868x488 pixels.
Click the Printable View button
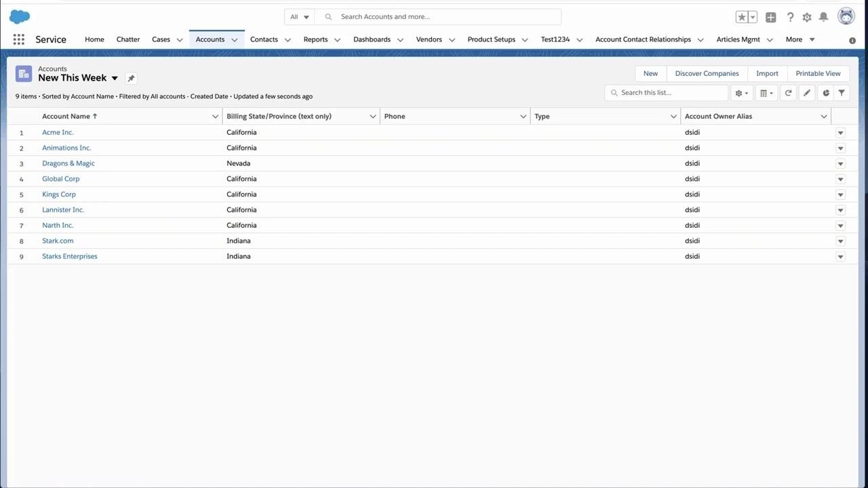pyautogui.click(x=818, y=73)
